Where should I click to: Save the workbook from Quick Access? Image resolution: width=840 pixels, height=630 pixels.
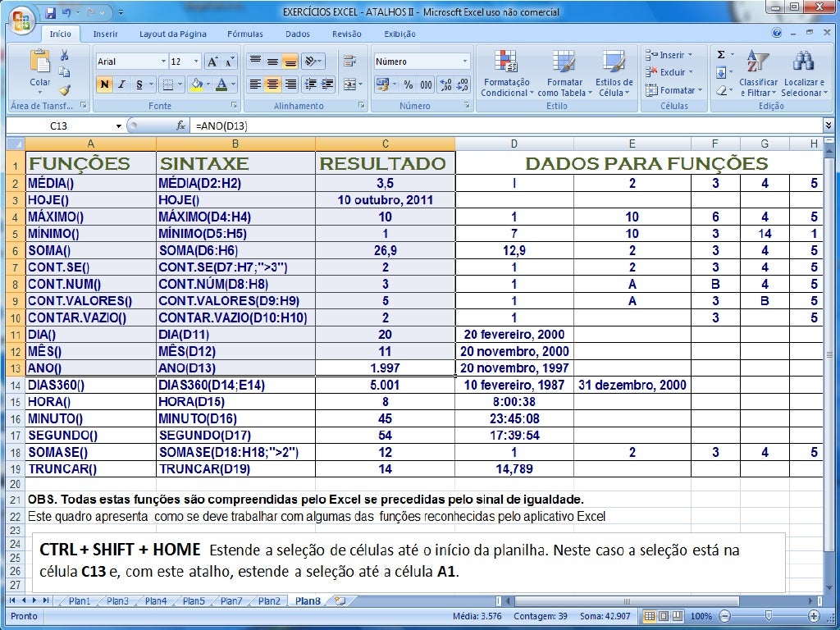tap(50, 11)
